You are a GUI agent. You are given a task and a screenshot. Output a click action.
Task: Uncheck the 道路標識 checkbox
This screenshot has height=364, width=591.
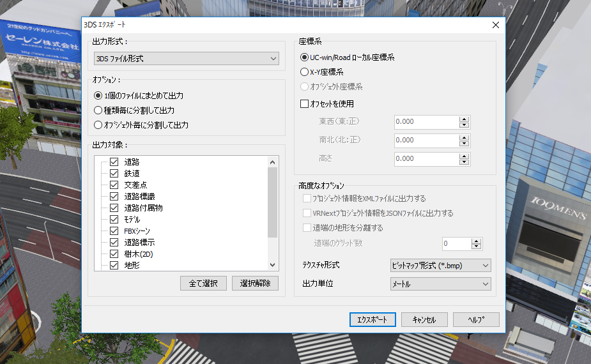[114, 196]
